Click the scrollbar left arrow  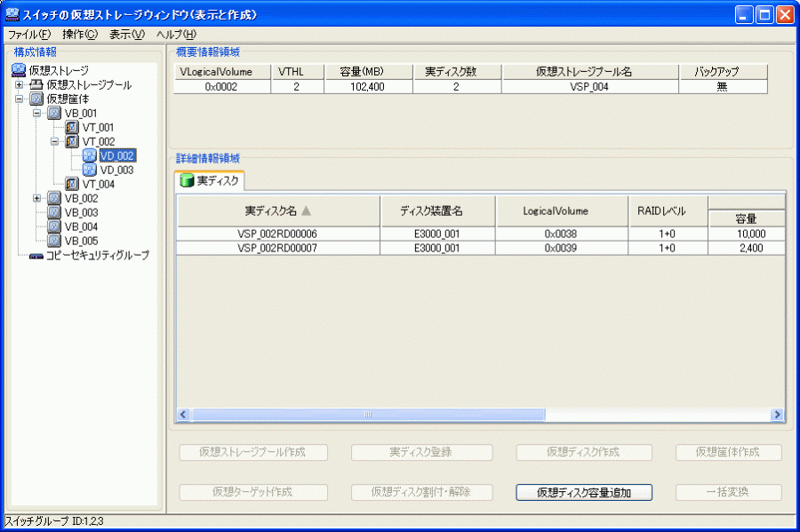tap(184, 414)
